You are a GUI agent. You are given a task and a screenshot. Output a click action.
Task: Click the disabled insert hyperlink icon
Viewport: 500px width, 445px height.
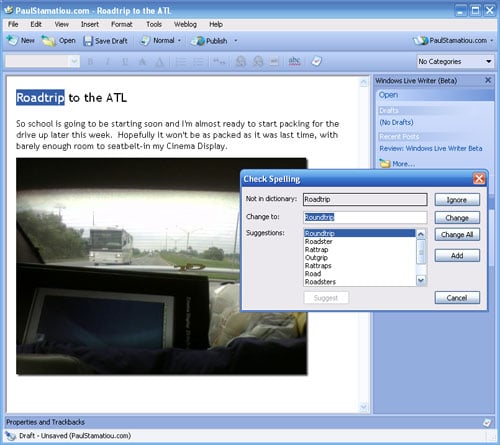pyautogui.click(x=241, y=62)
